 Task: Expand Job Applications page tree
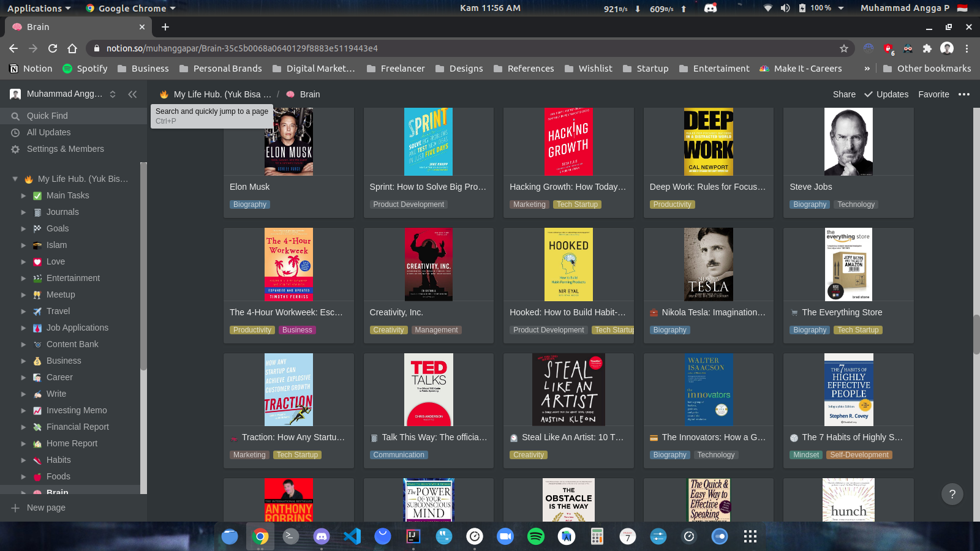click(x=23, y=328)
